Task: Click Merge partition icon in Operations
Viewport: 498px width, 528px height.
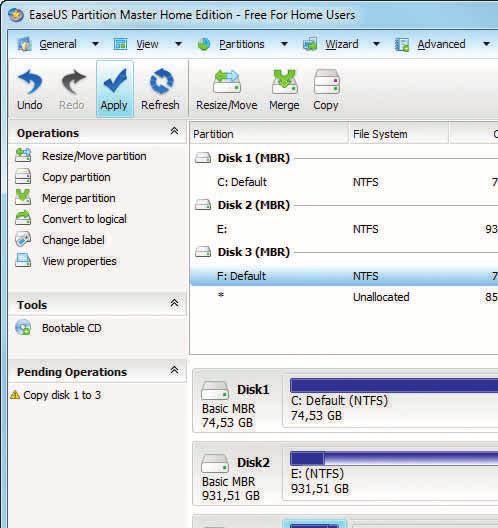Action: pyautogui.click(x=23, y=197)
